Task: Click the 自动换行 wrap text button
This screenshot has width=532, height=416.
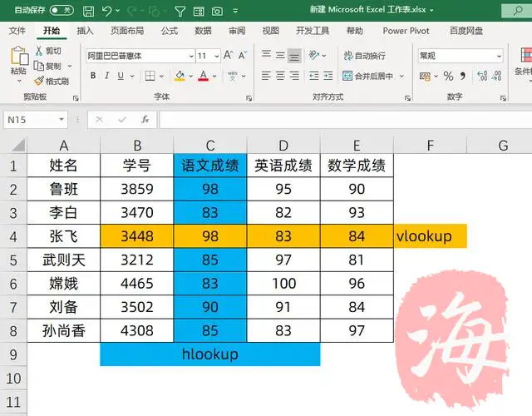Action: coord(363,56)
